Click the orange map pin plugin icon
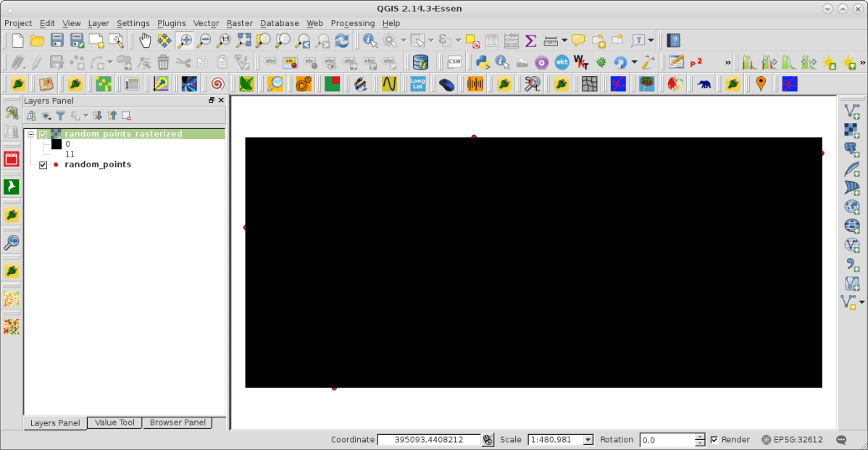868x450 pixels. [x=761, y=84]
